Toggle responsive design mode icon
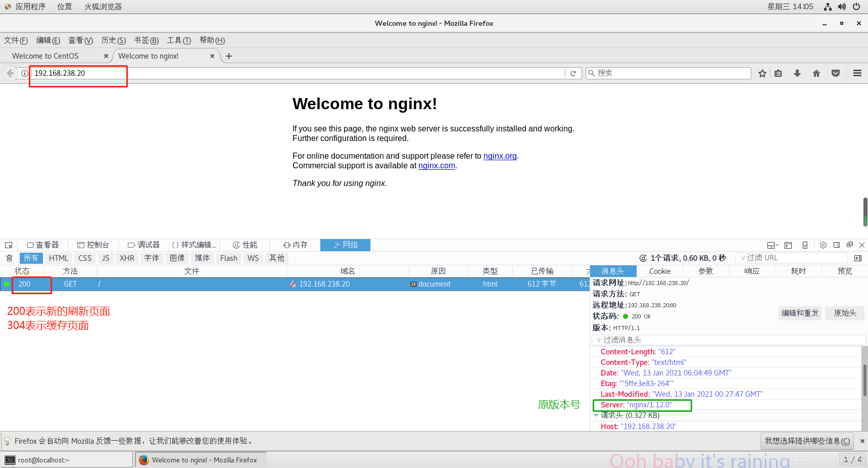This screenshot has height=468, width=868. coord(805,245)
